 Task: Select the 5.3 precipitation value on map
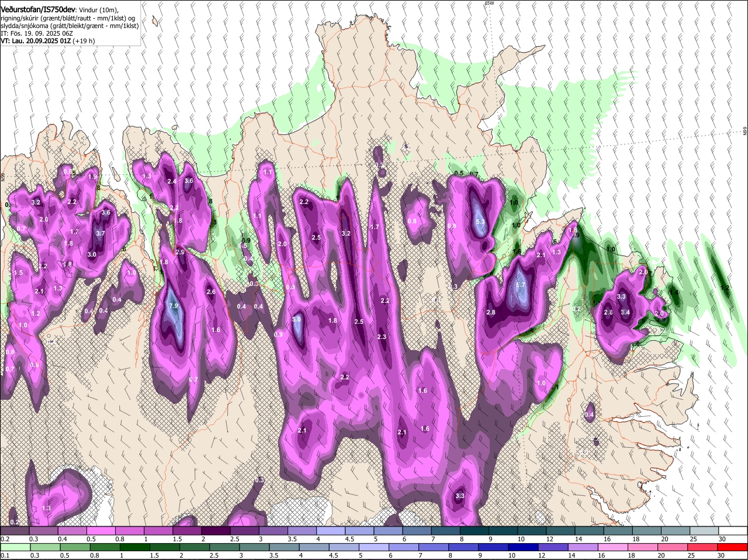tap(481, 222)
